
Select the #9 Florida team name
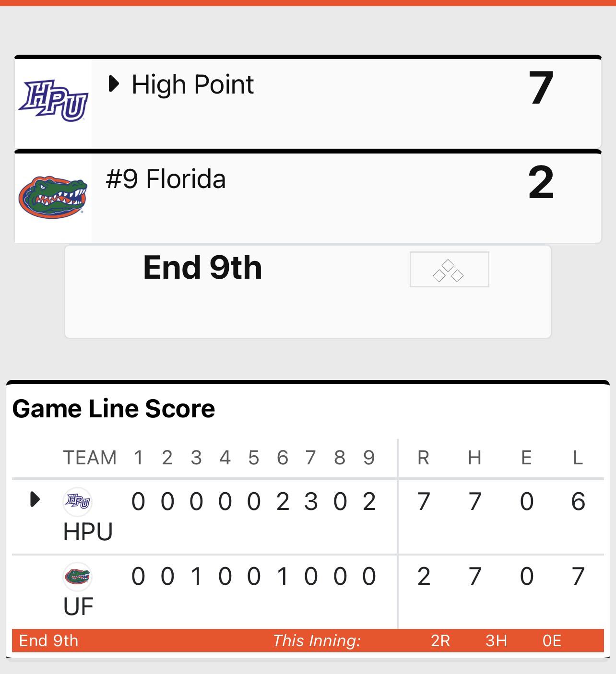[x=166, y=179]
